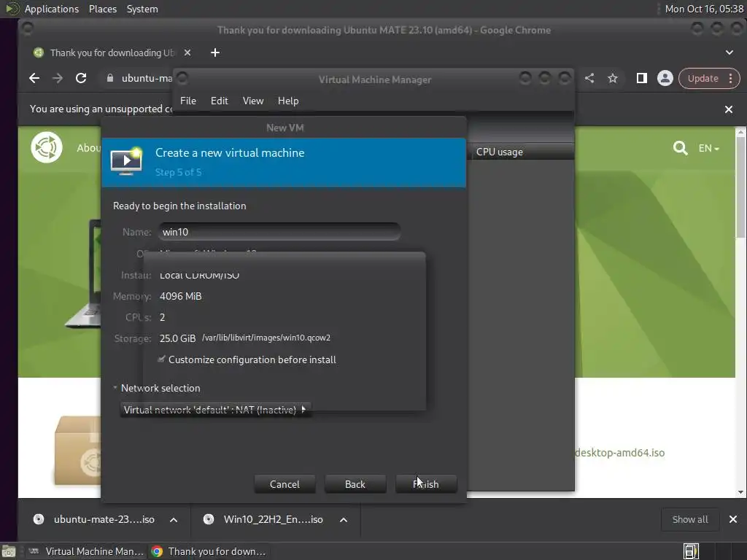
Task: Click the Virtual Machine Manager window menu button
Action: point(182,78)
